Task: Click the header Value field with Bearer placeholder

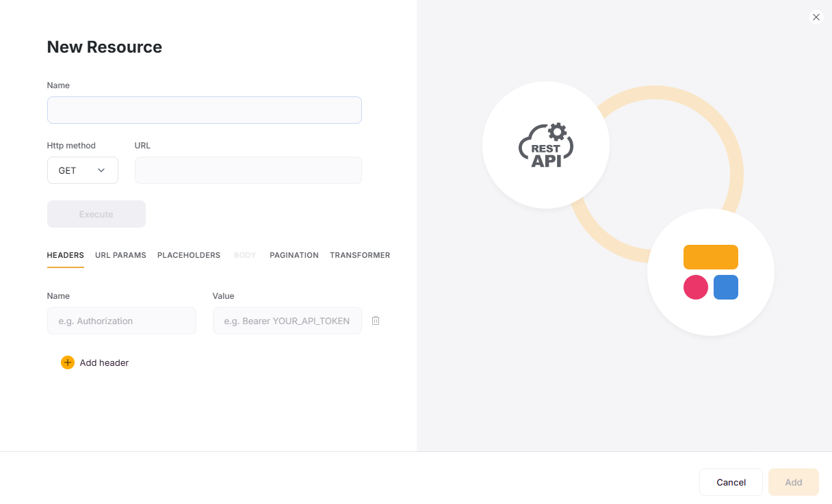Action: (x=287, y=321)
